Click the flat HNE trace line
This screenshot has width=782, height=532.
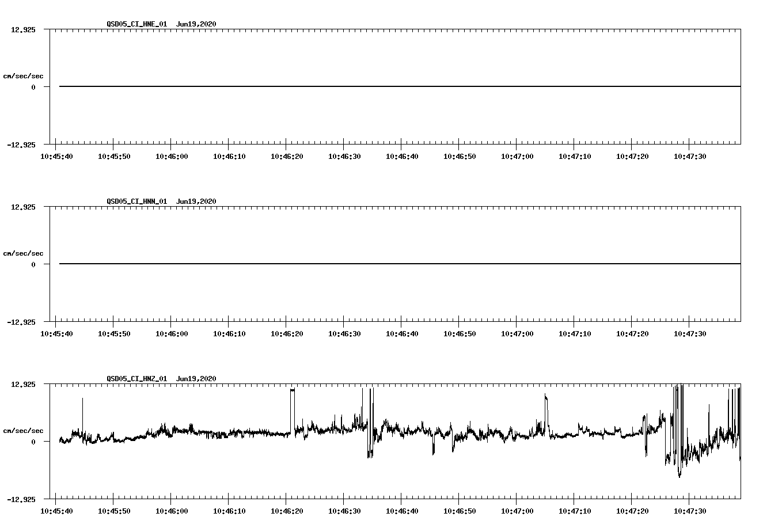[x=400, y=86]
